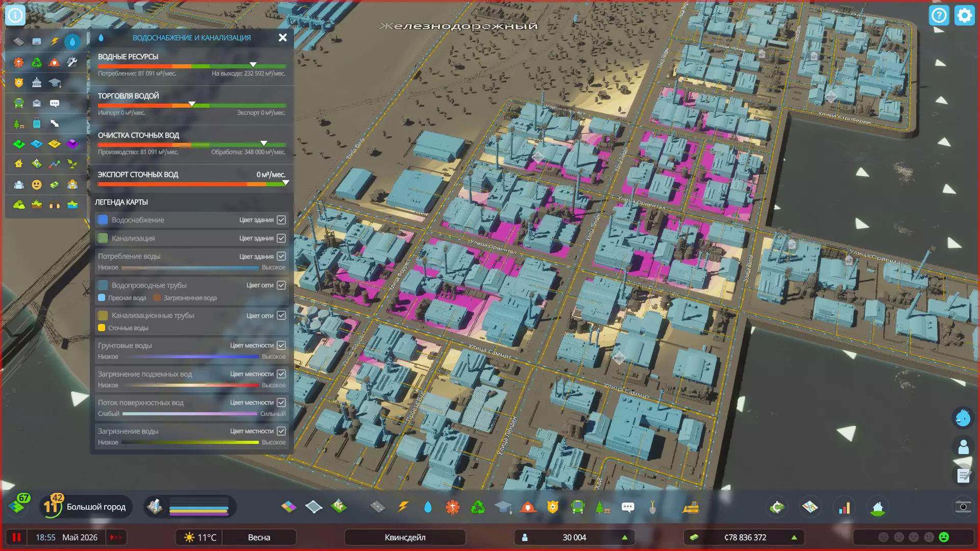Viewport: 980px width, 551px height.
Task: Select the landscaping shovel tool
Action: [x=652, y=507]
